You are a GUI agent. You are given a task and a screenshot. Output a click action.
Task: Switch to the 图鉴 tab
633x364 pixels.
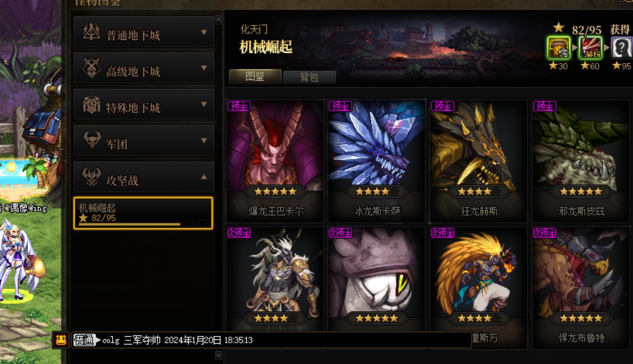[x=255, y=77]
